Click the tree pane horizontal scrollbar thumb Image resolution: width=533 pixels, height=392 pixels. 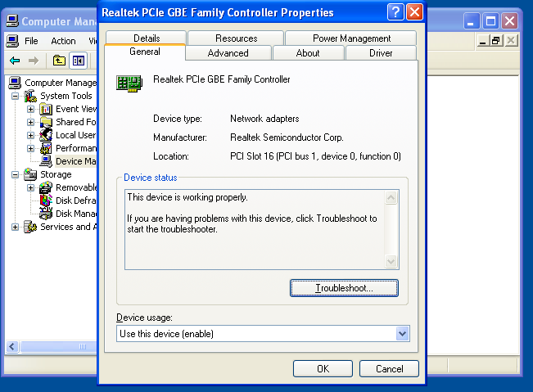(x=60, y=346)
